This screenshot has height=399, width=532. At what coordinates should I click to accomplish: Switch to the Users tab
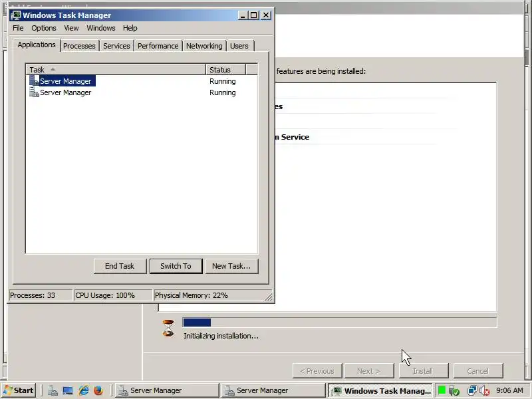[239, 46]
